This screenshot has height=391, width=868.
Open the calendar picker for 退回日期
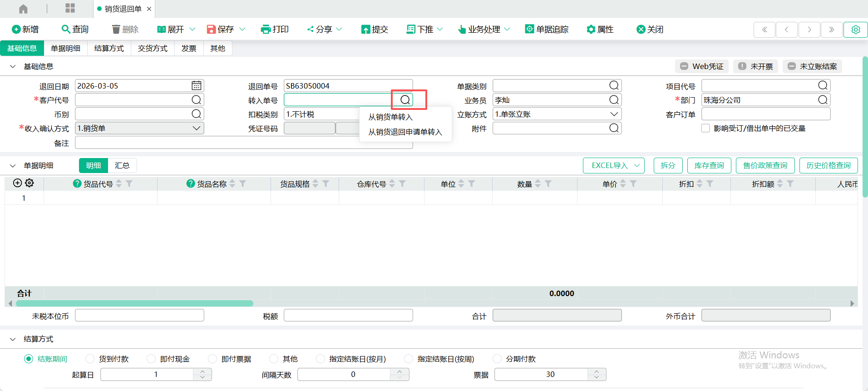click(196, 86)
